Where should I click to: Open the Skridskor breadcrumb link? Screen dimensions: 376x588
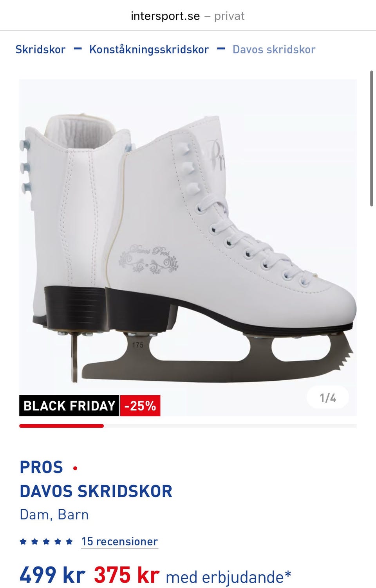pos(40,50)
